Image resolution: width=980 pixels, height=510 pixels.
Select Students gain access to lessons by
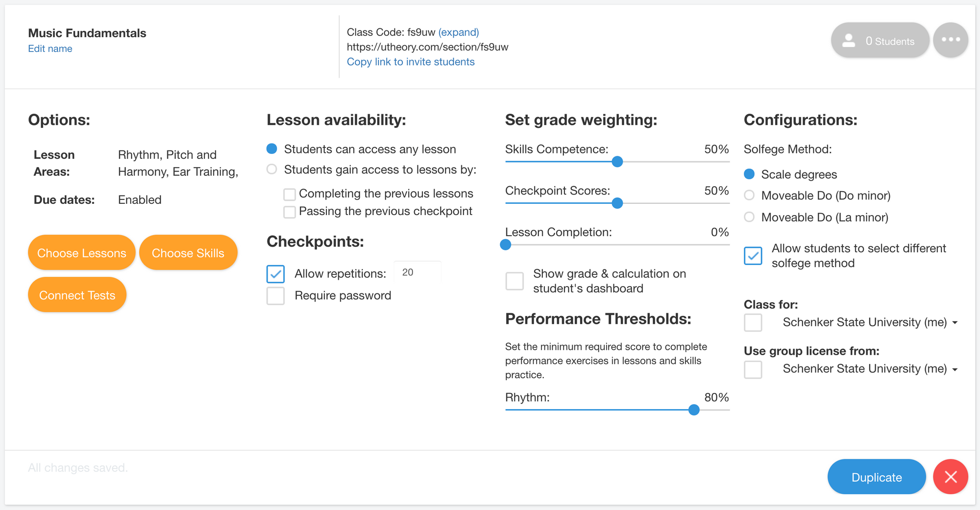click(x=271, y=169)
